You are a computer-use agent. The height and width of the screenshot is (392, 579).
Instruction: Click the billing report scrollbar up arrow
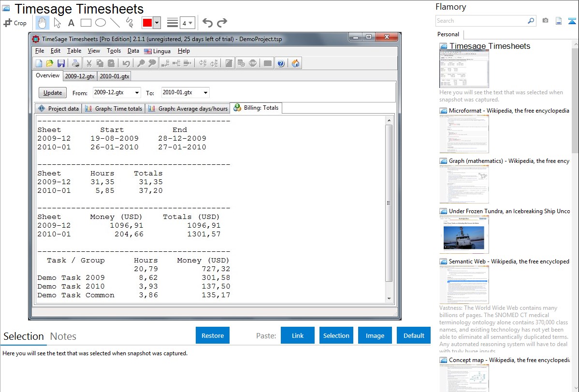pos(389,120)
